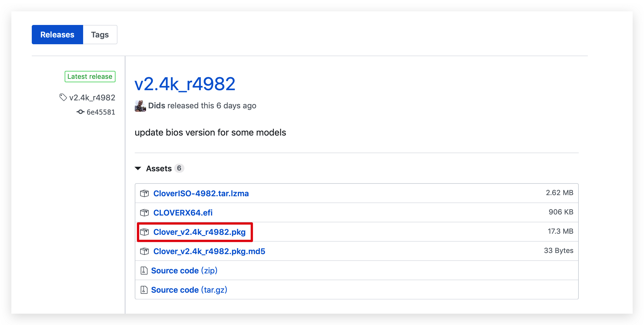Click the Latest release badge

[x=90, y=77]
